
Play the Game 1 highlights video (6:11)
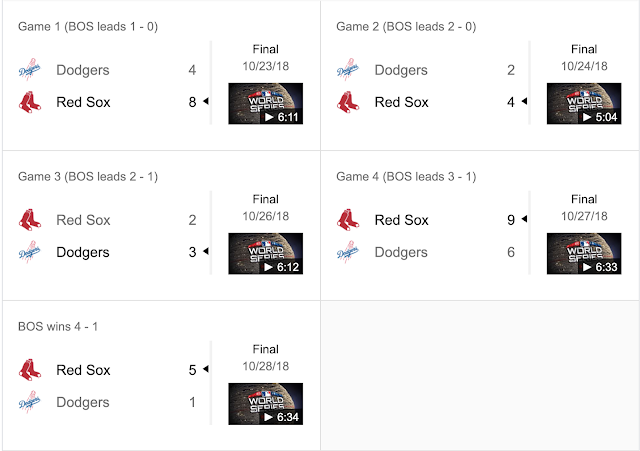265,104
